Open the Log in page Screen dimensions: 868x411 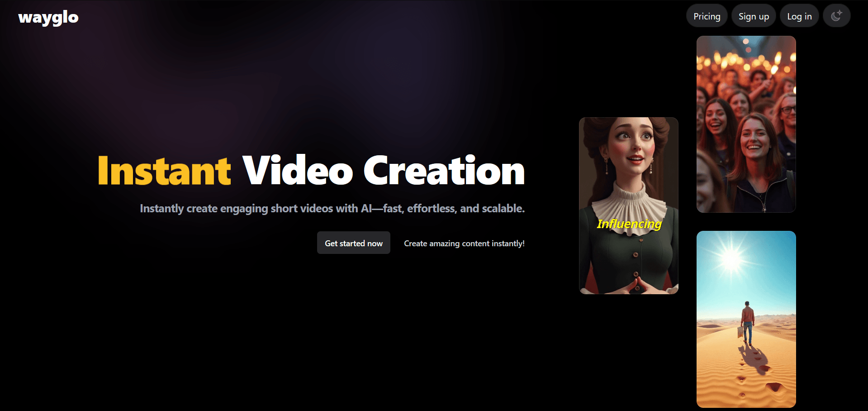[x=799, y=16]
